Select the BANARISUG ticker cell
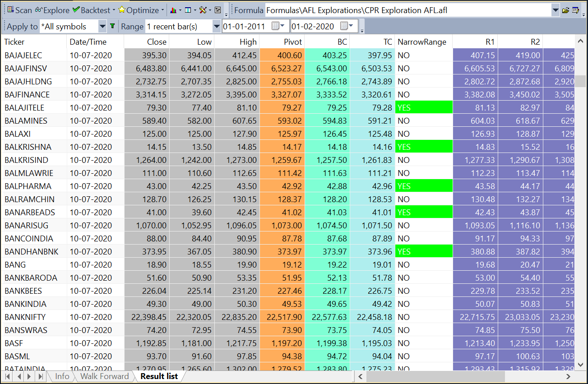The image size is (588, 384). tap(34, 226)
